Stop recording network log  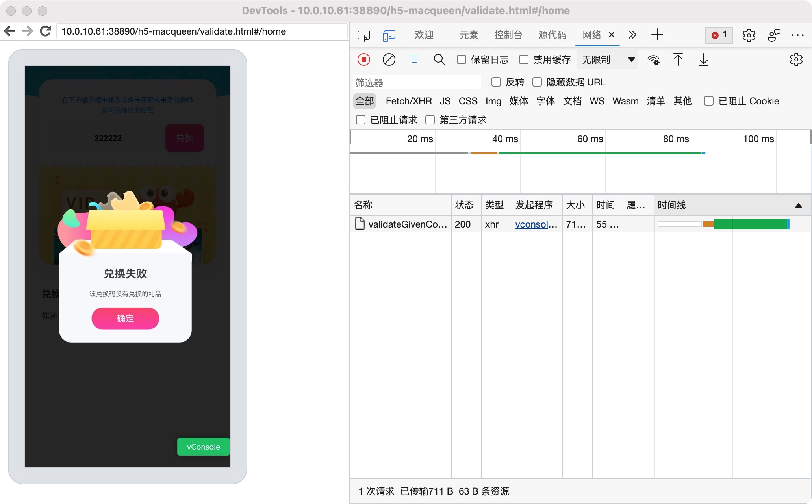[364, 60]
